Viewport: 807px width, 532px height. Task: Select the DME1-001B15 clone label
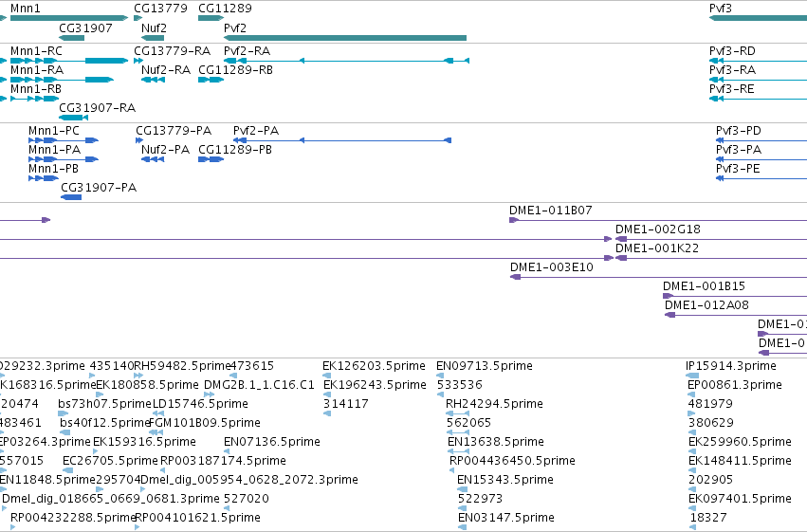pyautogui.click(x=704, y=286)
